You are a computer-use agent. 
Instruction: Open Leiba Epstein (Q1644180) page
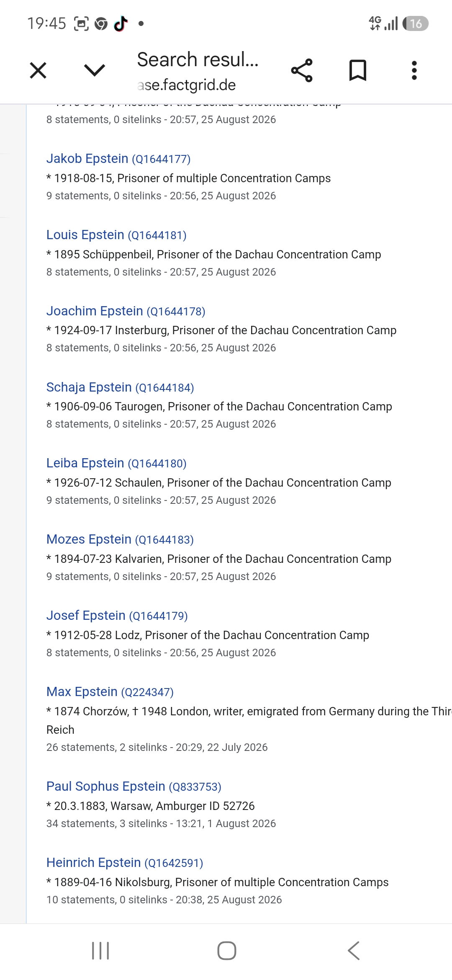pos(116,463)
